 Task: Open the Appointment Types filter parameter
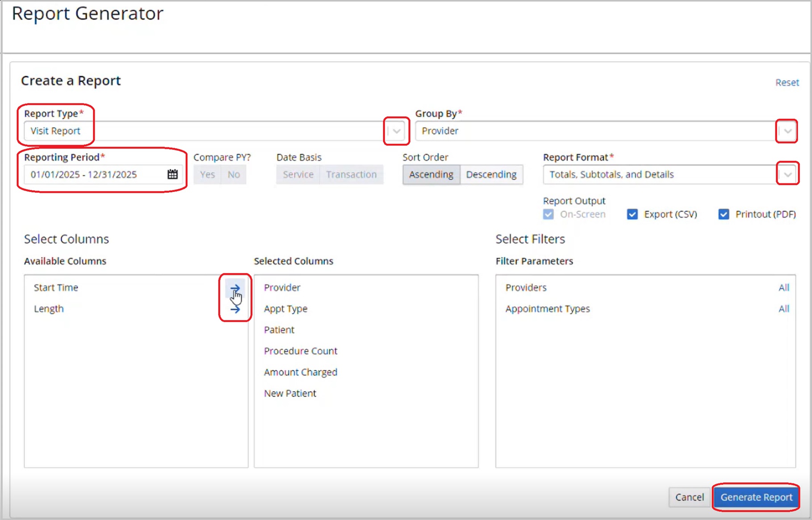[x=548, y=309]
